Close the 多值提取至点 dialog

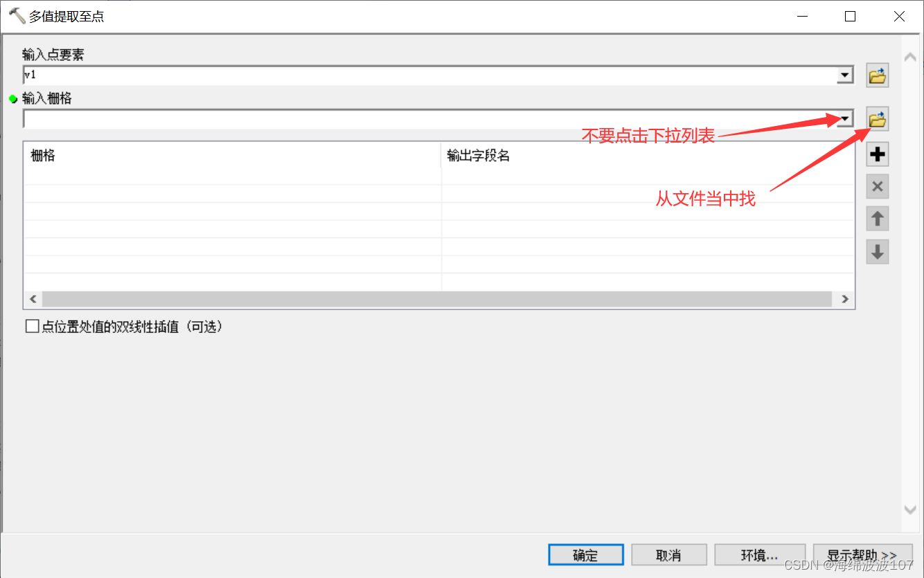pos(899,17)
